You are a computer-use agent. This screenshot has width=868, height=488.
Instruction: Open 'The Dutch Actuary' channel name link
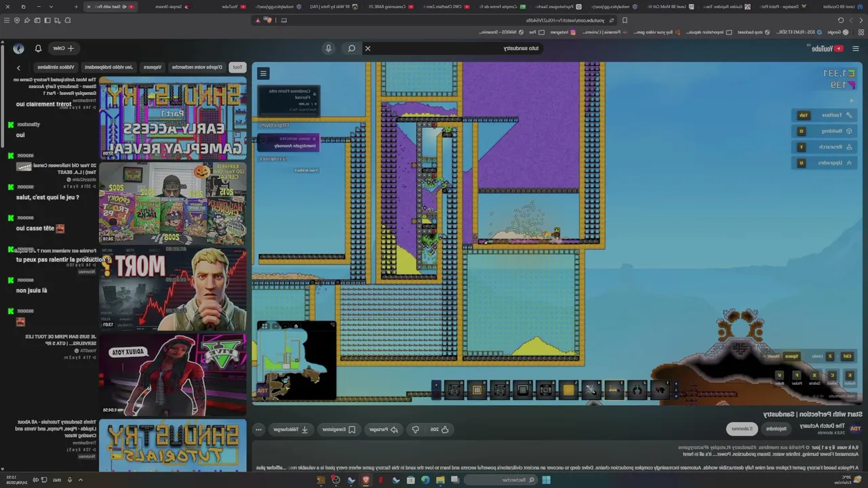coord(821,426)
